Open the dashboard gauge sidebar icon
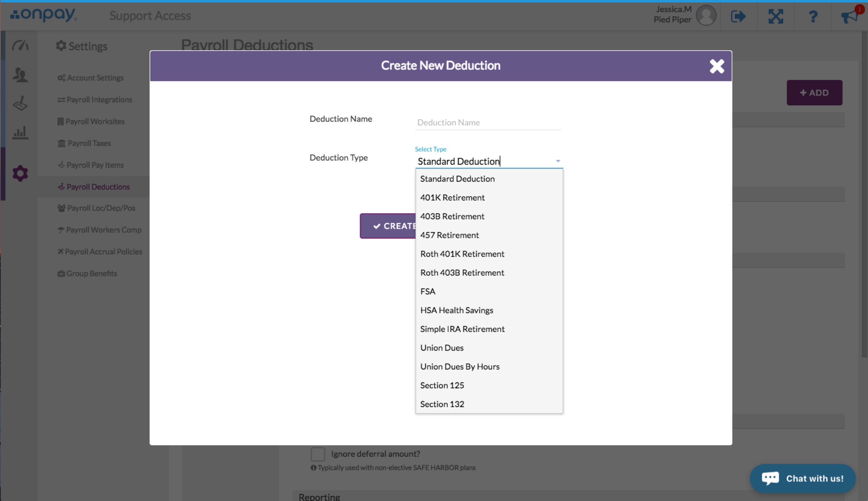Viewport: 868px width, 501px height. tap(20, 45)
